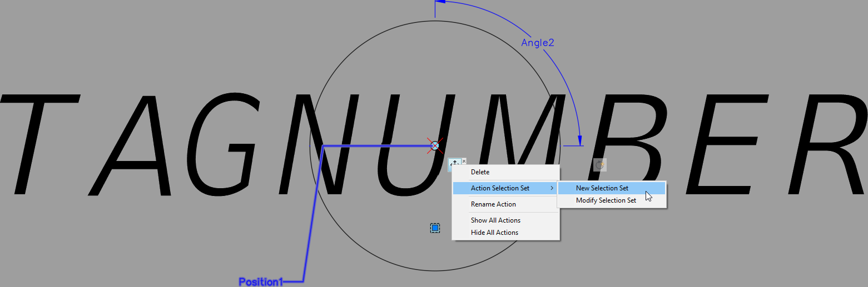Select the Position1 parameter label

pyautogui.click(x=261, y=282)
